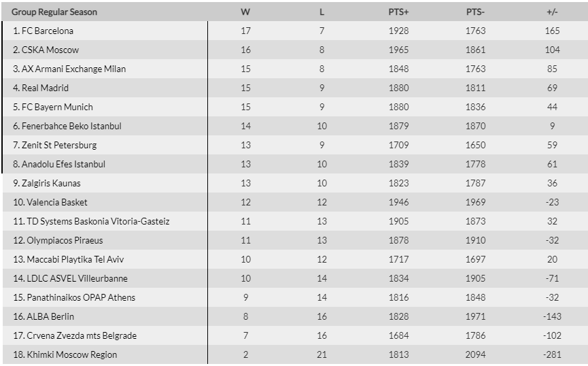Click the Group Regular Season header

point(54,12)
